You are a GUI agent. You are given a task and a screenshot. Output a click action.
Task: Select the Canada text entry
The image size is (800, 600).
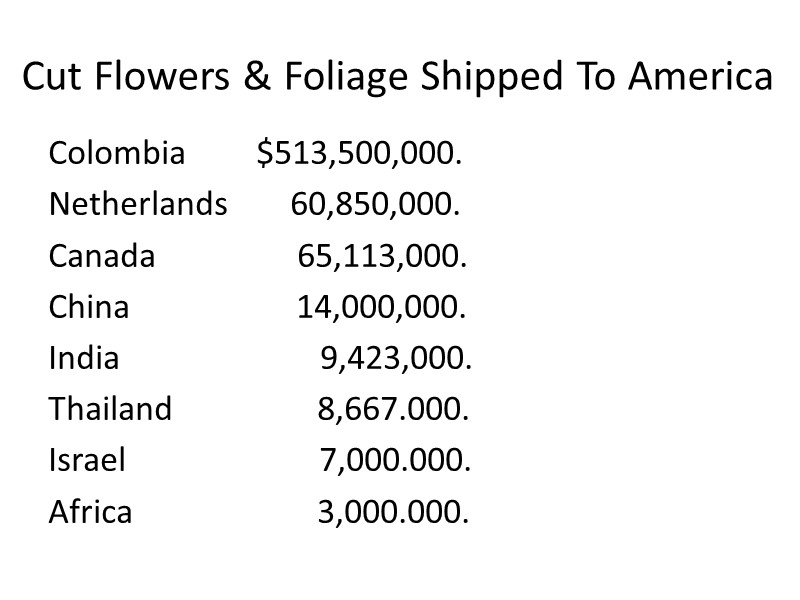tap(102, 257)
